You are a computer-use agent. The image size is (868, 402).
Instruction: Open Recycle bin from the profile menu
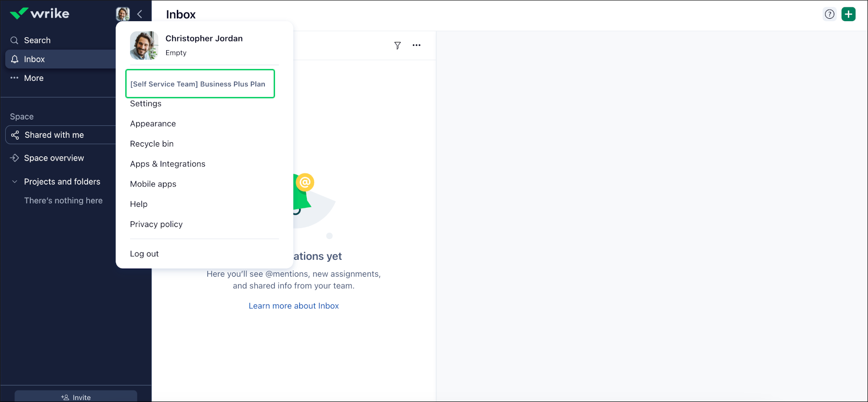152,144
